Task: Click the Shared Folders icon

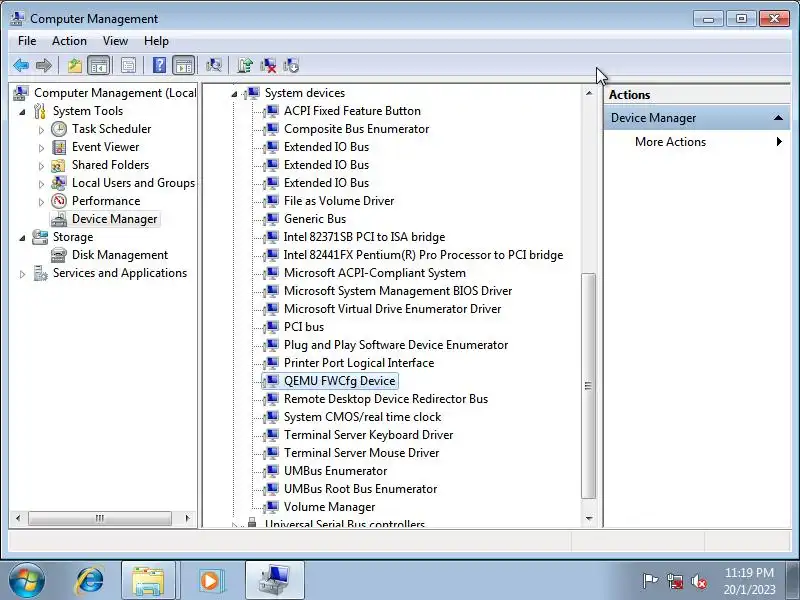Action: tap(59, 165)
